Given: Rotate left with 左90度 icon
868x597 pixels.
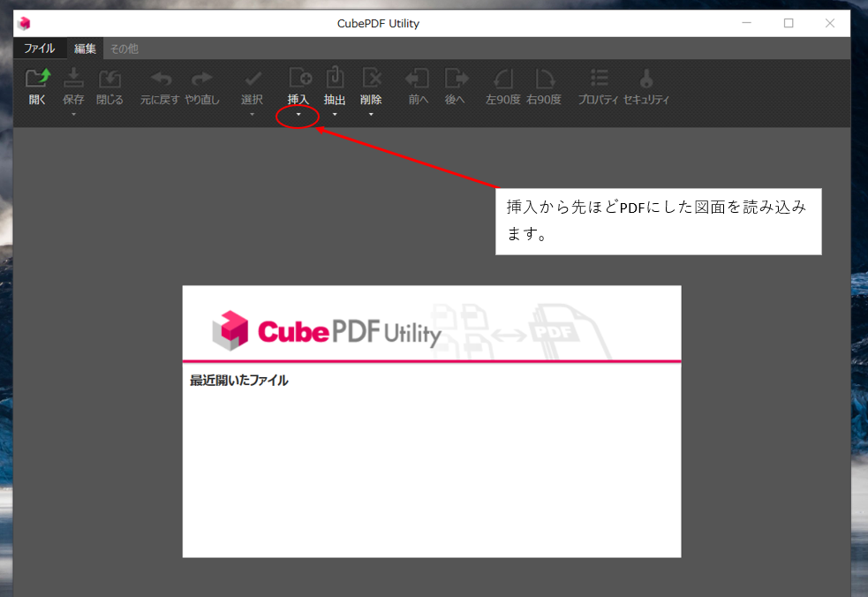Looking at the screenshot, I should (x=502, y=79).
